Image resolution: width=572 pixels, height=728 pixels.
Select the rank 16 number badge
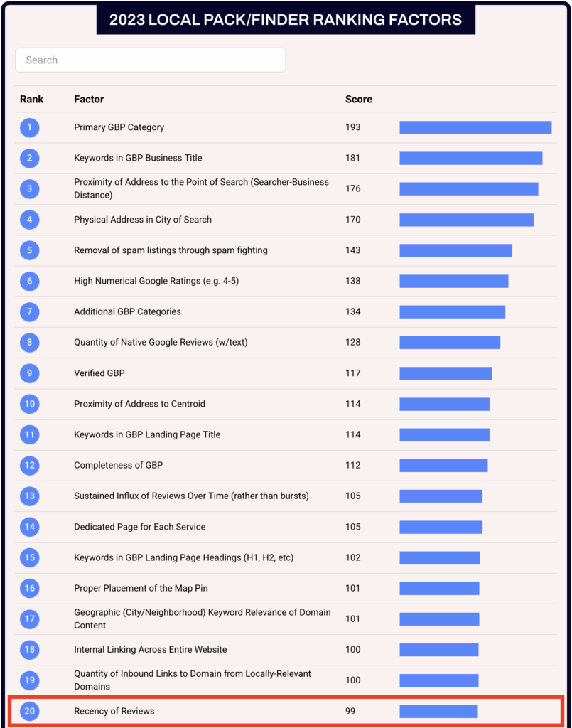30,589
